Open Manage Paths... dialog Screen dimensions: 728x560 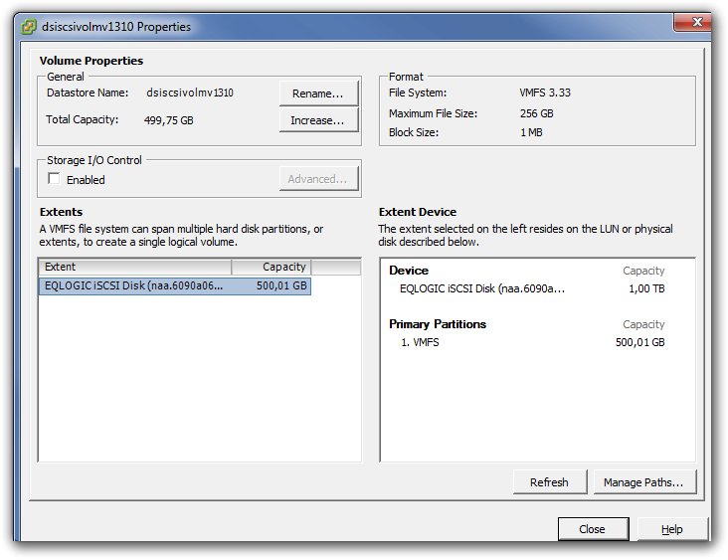(643, 482)
